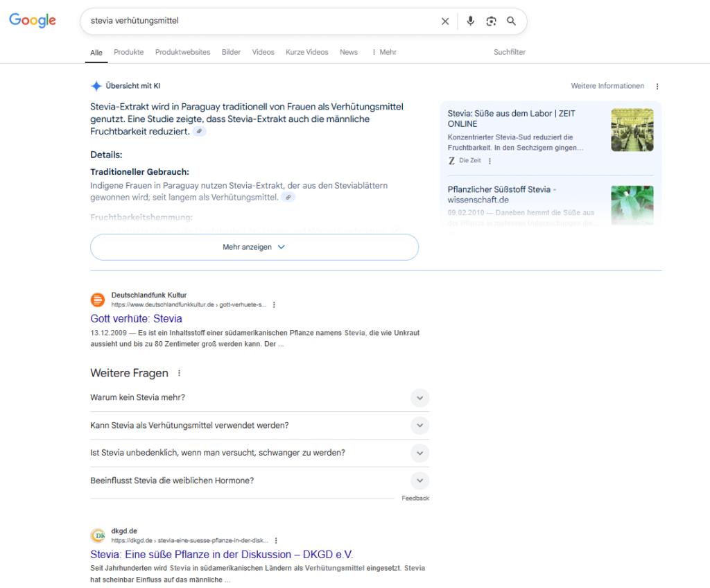The image size is (710, 588).
Task: Open three-dot menu for dkgd.de result
Action: (276, 540)
